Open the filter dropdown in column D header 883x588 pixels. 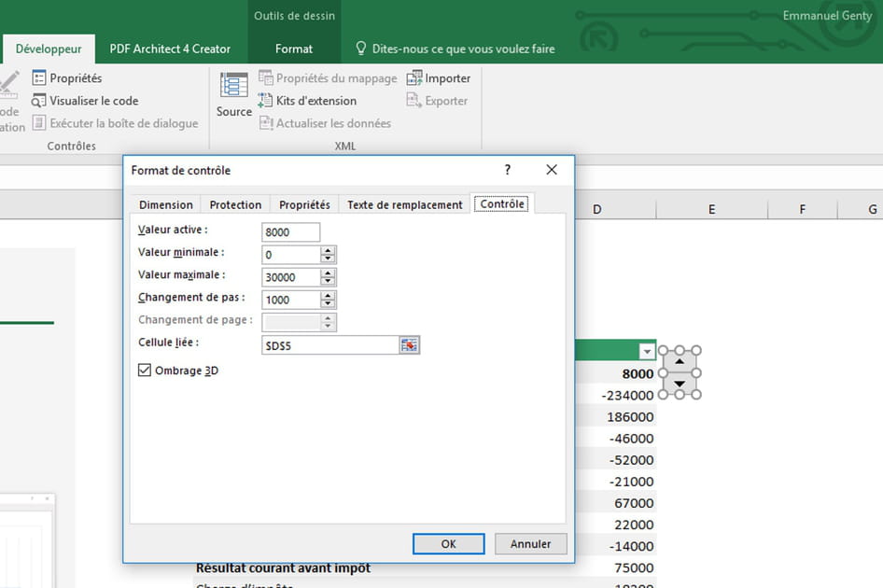pyautogui.click(x=646, y=352)
